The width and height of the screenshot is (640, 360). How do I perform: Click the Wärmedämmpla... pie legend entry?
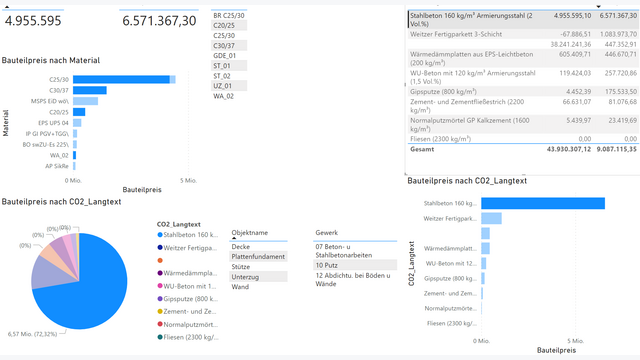(x=188, y=273)
